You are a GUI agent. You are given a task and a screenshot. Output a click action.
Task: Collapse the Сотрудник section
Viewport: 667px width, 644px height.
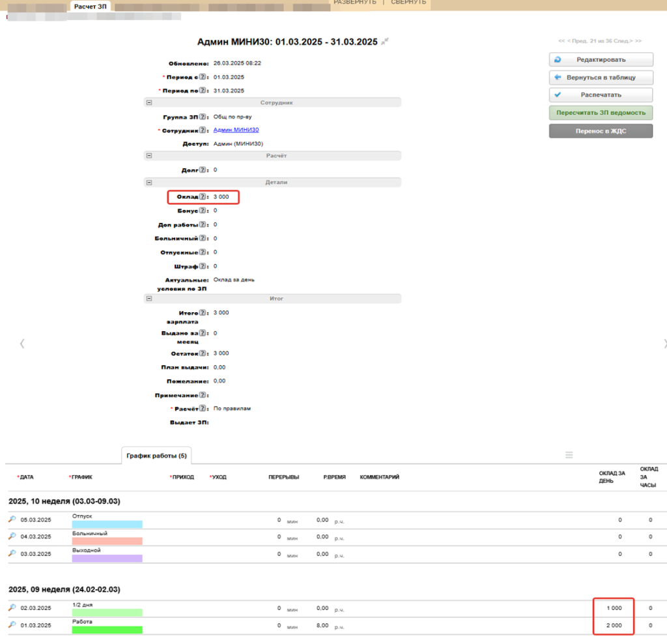pyautogui.click(x=149, y=102)
